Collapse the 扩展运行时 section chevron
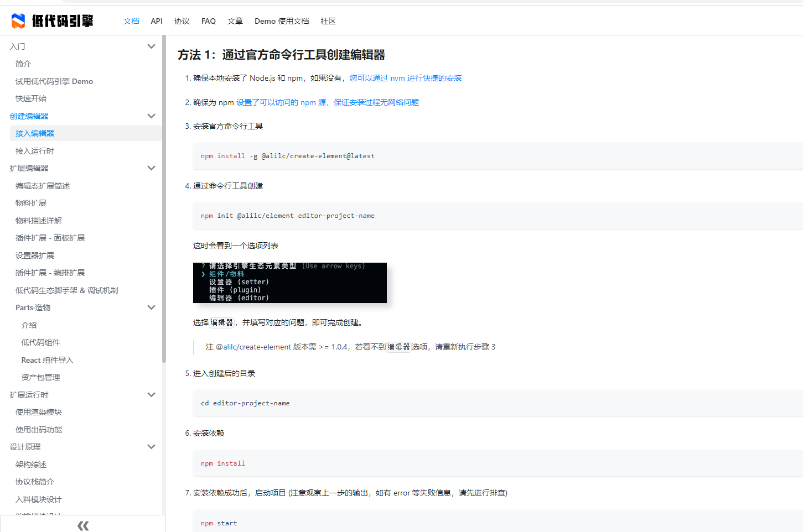 (151, 395)
